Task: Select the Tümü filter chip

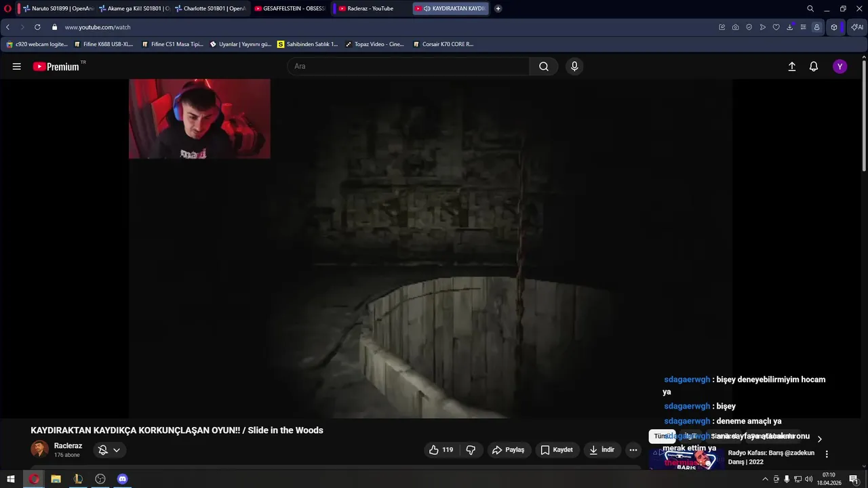Action: click(661, 436)
